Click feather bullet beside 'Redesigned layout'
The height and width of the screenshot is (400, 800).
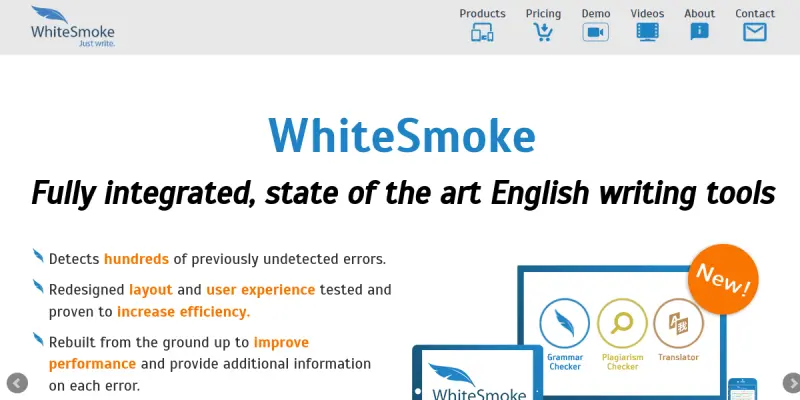(x=38, y=287)
